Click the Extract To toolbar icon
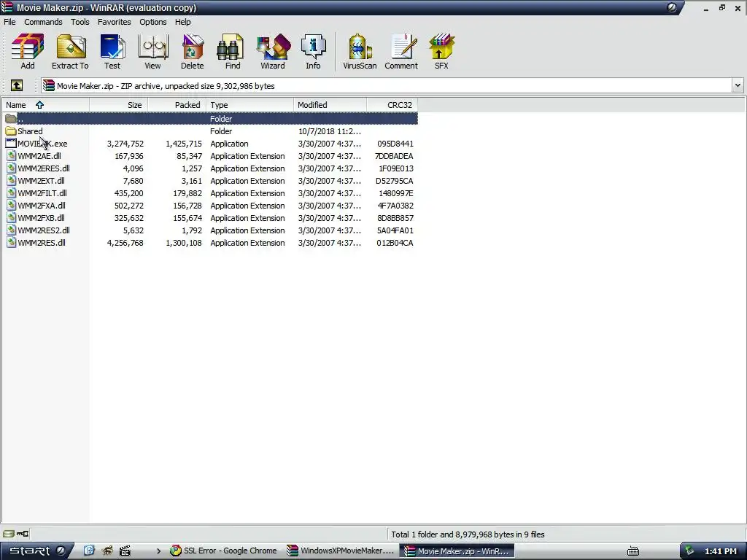 point(70,52)
